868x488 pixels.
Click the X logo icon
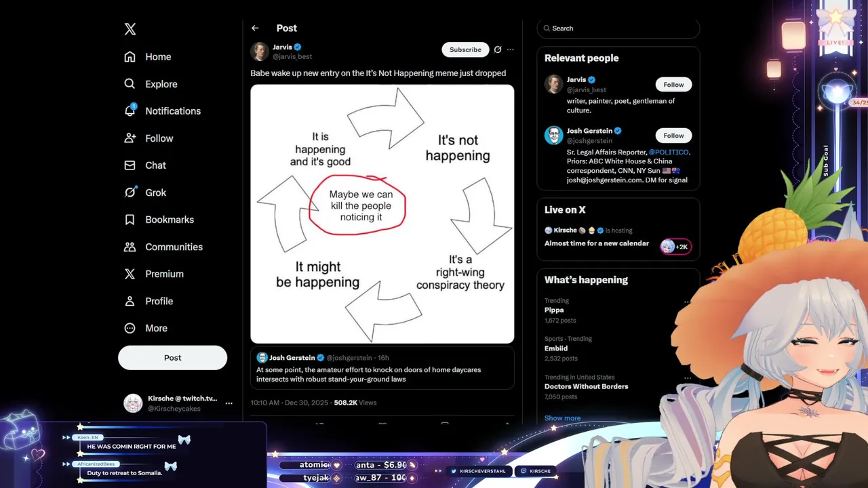click(x=130, y=29)
